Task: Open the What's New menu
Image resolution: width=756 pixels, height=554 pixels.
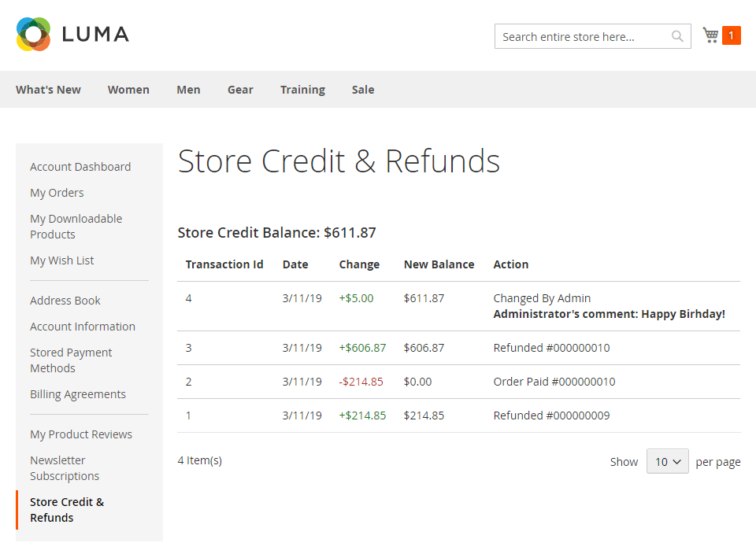Action: [48, 90]
